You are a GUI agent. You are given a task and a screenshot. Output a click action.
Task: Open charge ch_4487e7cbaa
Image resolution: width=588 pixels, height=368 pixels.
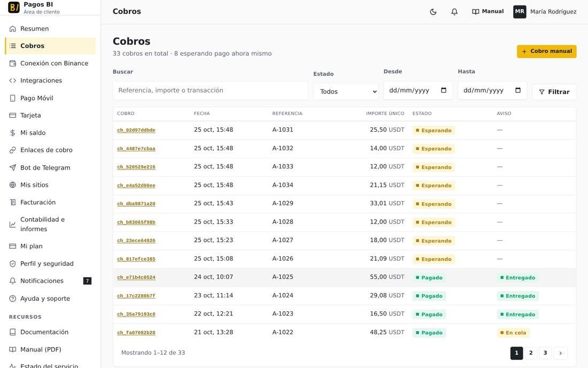pyautogui.click(x=136, y=149)
